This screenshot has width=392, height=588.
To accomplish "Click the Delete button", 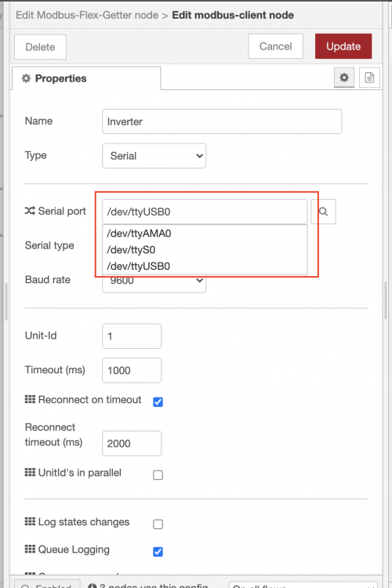I will tap(40, 47).
